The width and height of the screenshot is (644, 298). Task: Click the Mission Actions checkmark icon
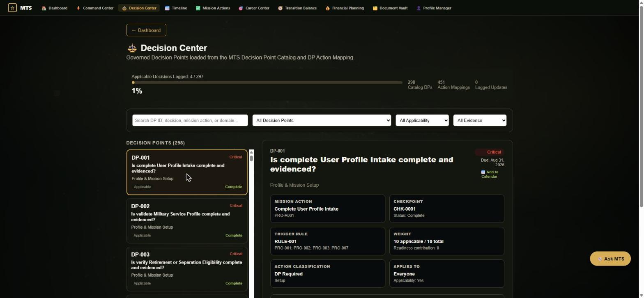[198, 8]
